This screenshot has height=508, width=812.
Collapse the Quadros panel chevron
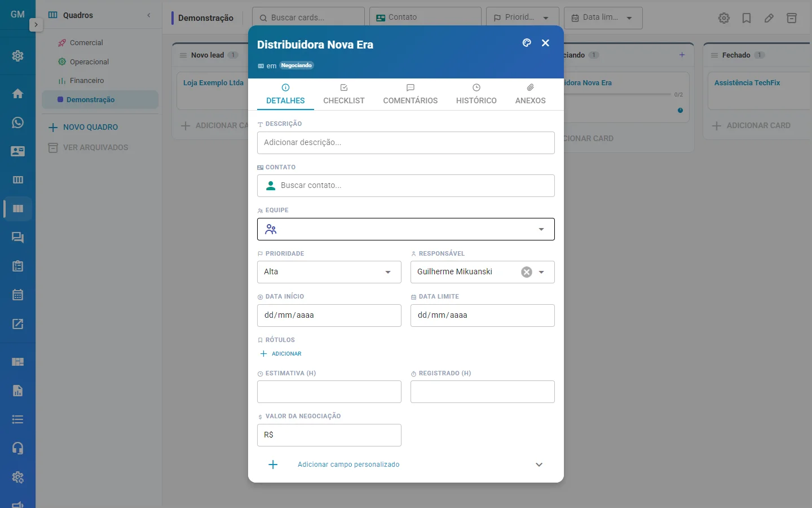(x=149, y=15)
